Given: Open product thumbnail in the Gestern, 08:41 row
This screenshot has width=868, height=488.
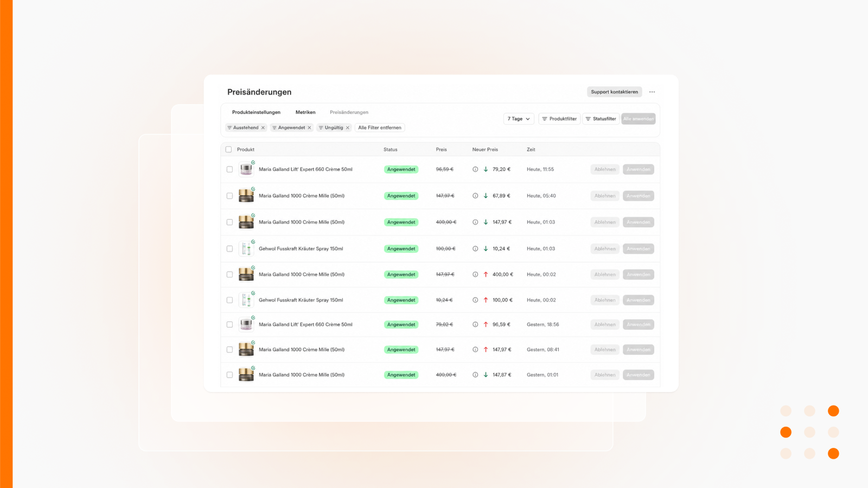Looking at the screenshot, I should pos(246,350).
